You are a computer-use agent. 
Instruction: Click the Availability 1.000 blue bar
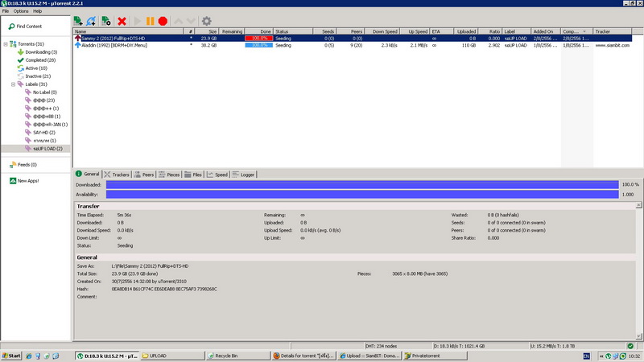pos(362,195)
